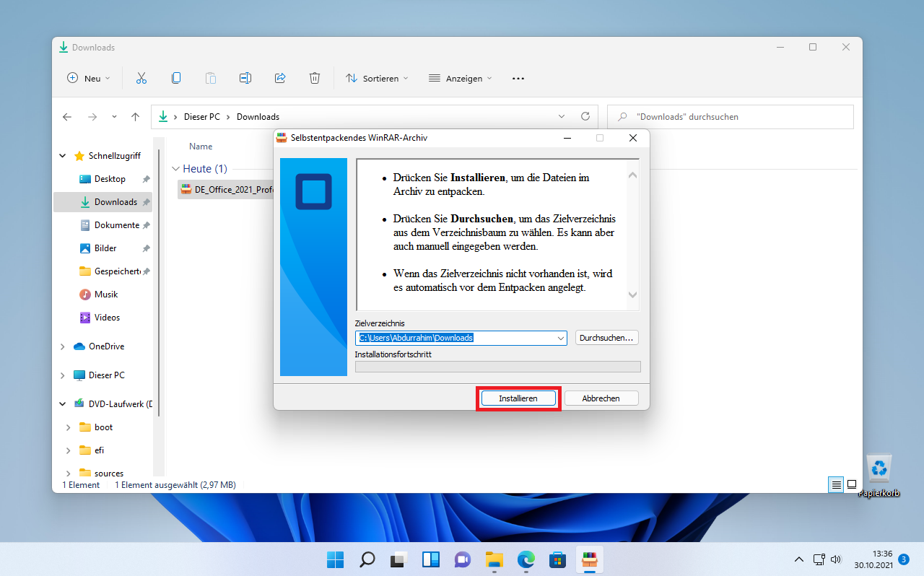Expand the OneDrive tree node
Viewport: 924px width, 576px height.
[63, 346]
